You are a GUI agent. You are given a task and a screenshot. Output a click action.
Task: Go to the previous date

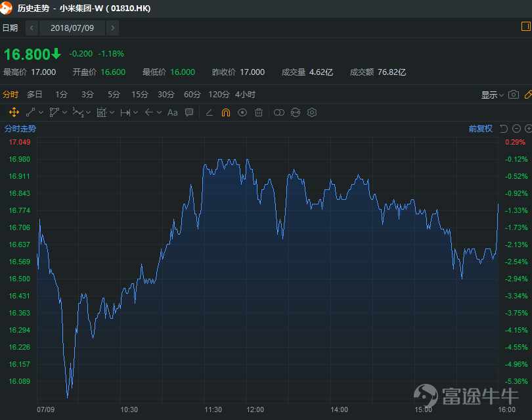coord(32,28)
